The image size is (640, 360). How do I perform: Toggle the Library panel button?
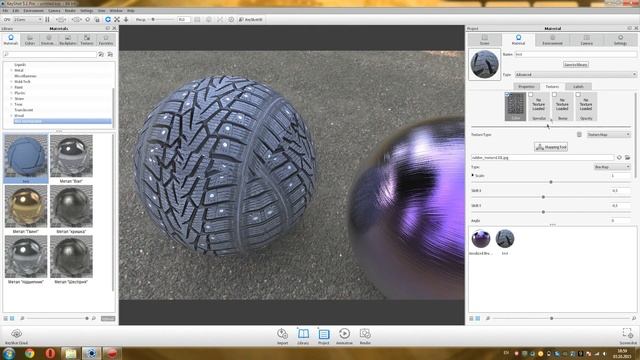pos(303,336)
